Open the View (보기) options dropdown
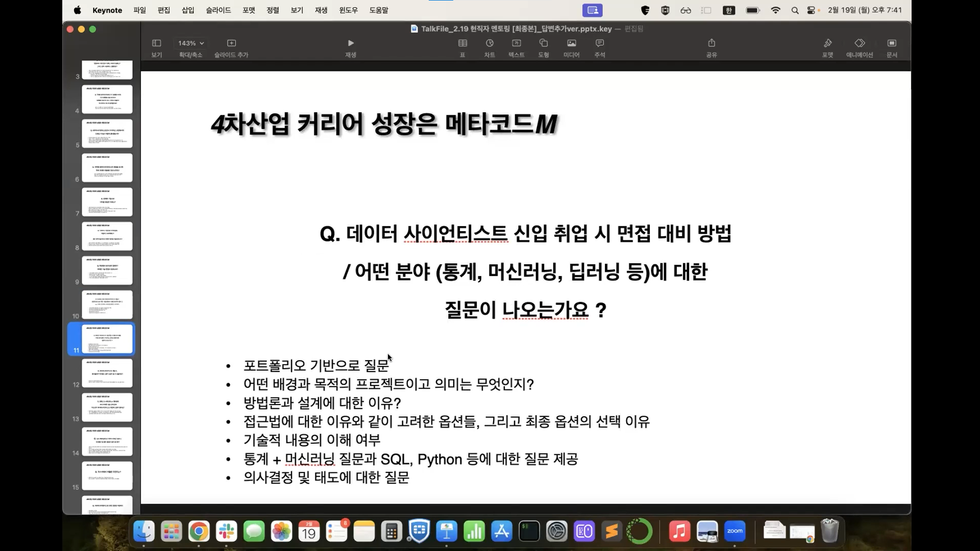This screenshot has height=551, width=980. pyautogui.click(x=157, y=43)
